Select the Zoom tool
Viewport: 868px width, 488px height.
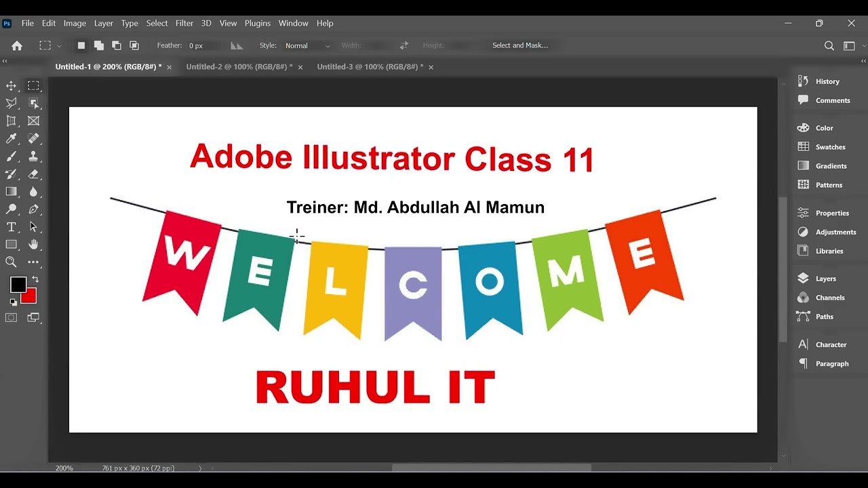point(12,262)
